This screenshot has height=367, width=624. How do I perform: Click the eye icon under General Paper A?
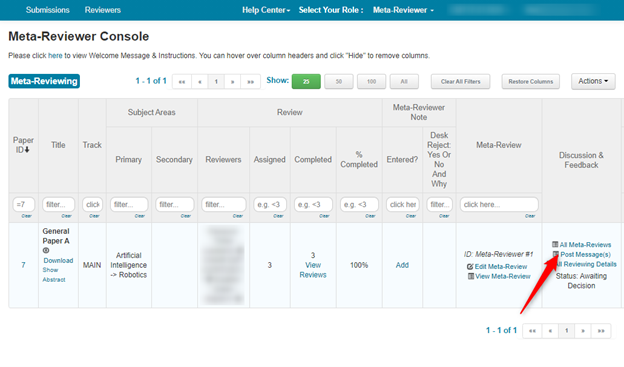point(46,250)
